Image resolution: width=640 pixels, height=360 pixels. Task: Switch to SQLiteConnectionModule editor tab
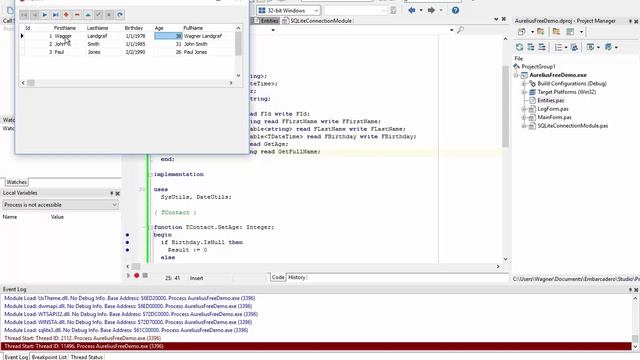pos(317,21)
